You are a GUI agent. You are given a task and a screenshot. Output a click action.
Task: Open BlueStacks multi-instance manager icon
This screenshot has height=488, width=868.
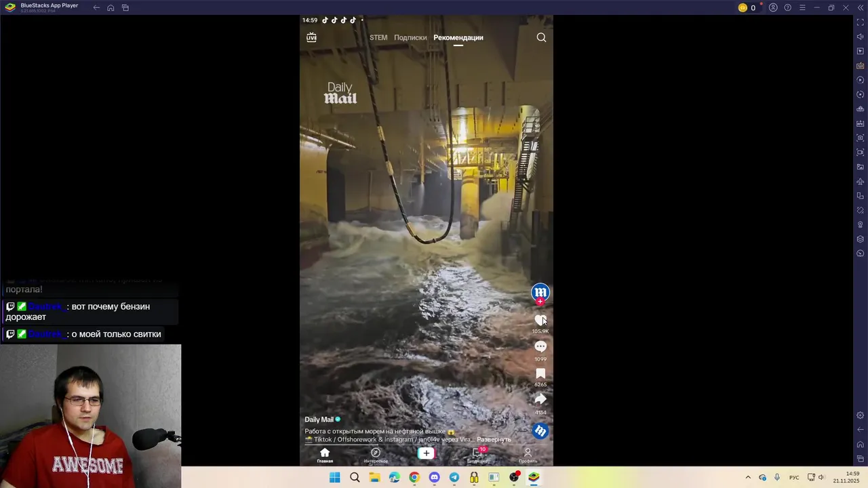(861, 109)
